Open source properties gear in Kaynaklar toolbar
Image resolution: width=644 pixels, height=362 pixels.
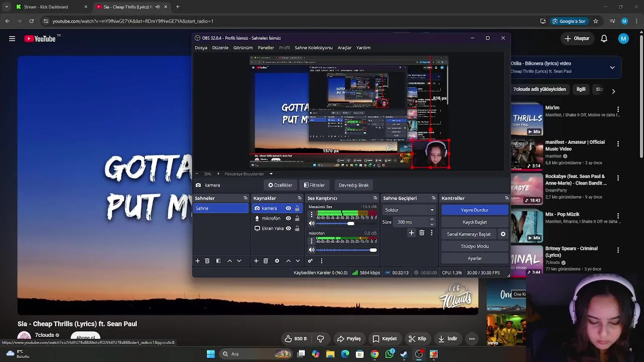[x=277, y=261]
